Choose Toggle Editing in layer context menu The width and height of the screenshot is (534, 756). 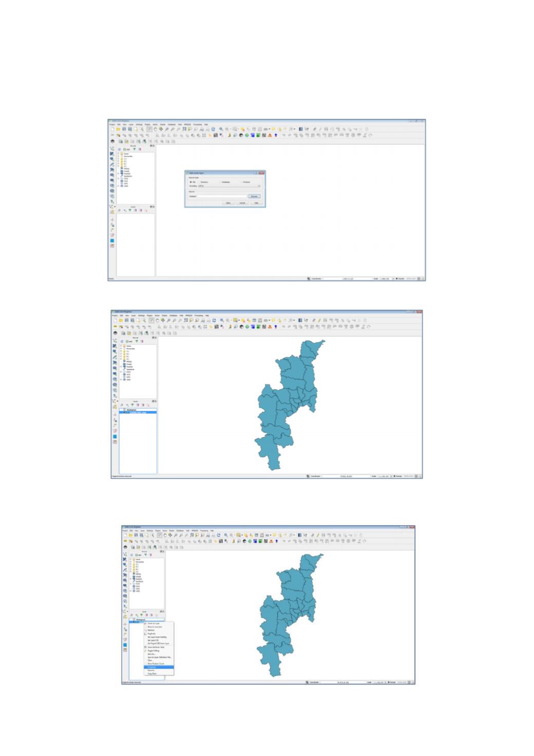coord(159,651)
